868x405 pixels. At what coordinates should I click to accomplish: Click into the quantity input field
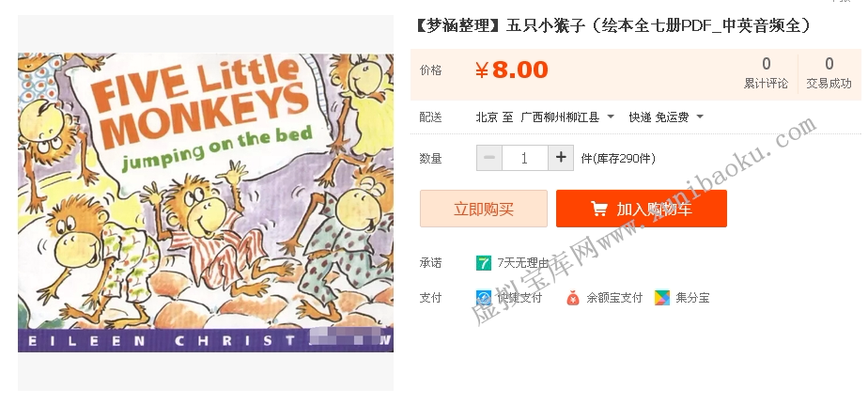pos(524,158)
